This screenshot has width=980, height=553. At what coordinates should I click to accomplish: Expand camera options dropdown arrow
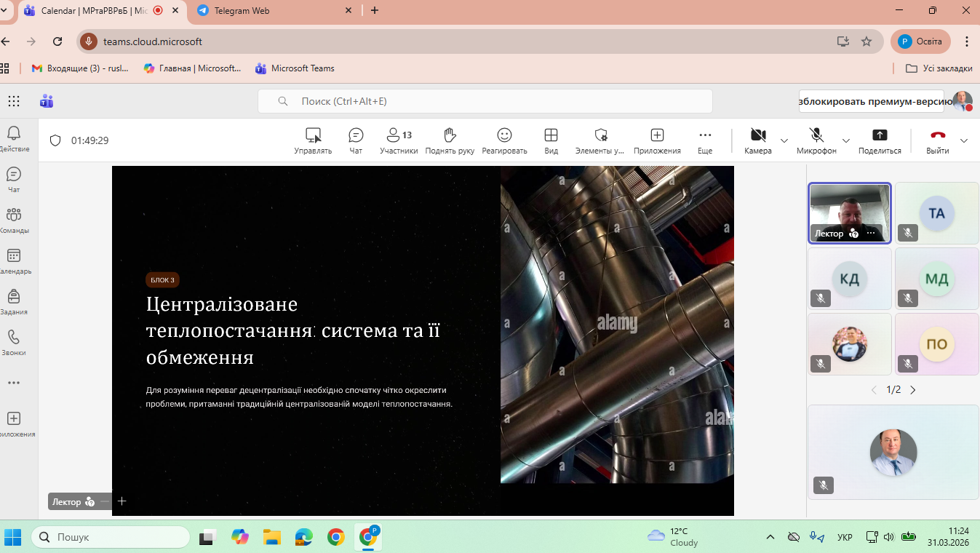(784, 140)
